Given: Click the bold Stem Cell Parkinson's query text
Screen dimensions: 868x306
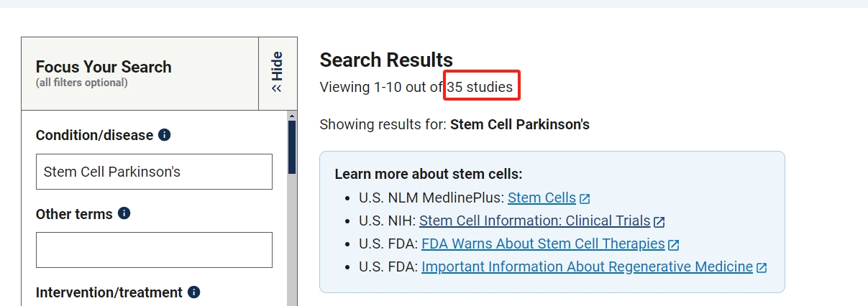Looking at the screenshot, I should pos(519,124).
